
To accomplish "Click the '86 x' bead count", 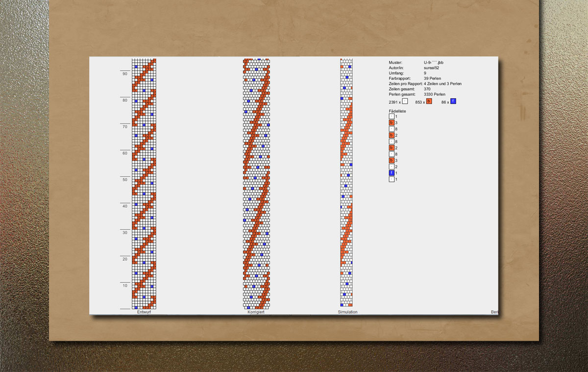I will [445, 102].
